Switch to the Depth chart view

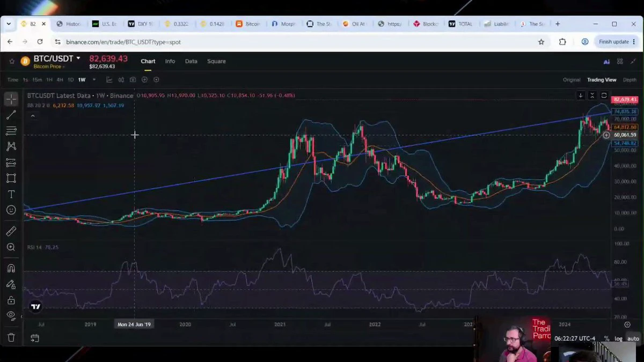click(630, 80)
